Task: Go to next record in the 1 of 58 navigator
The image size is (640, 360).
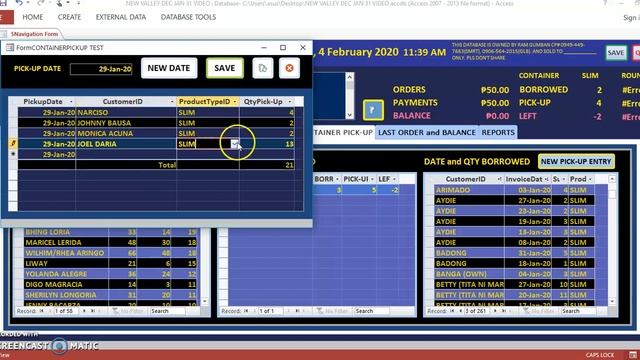Action: (84, 311)
